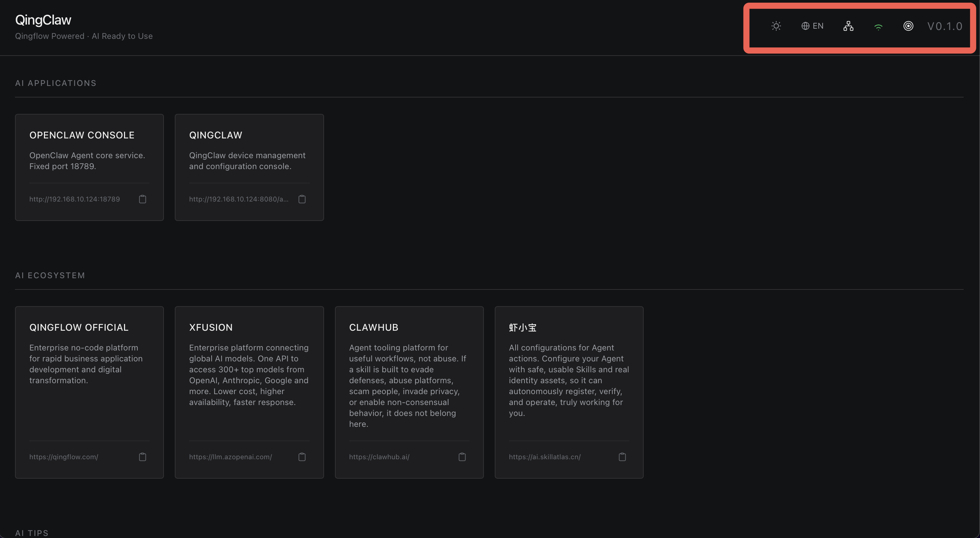Click the AI TIPS section heading

[x=32, y=533]
